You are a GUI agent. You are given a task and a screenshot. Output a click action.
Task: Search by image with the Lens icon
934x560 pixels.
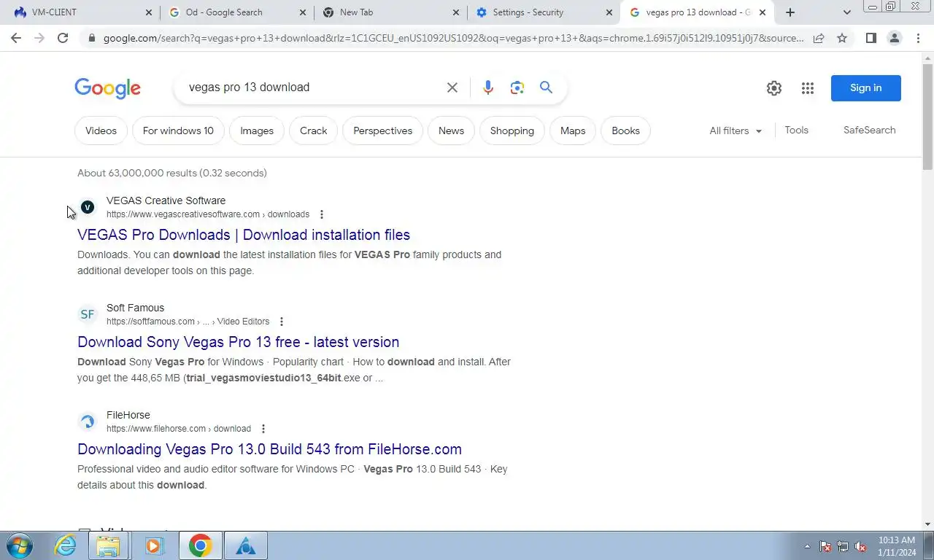pos(517,87)
